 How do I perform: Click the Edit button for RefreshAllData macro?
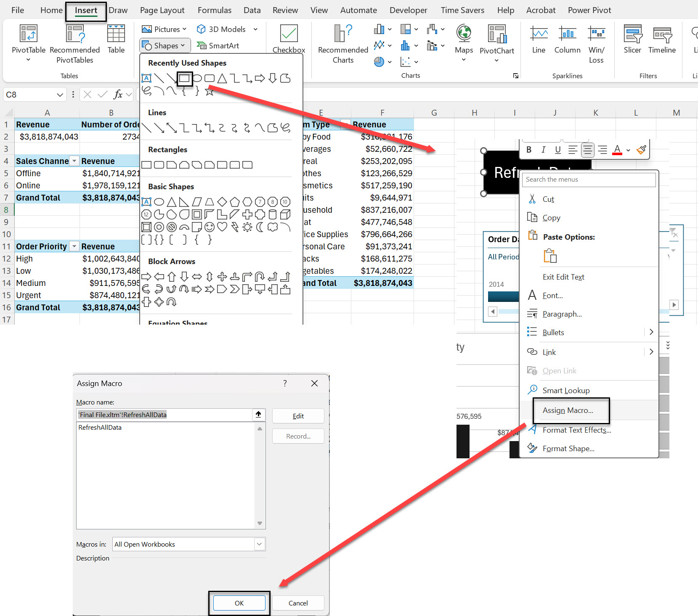pyautogui.click(x=298, y=415)
